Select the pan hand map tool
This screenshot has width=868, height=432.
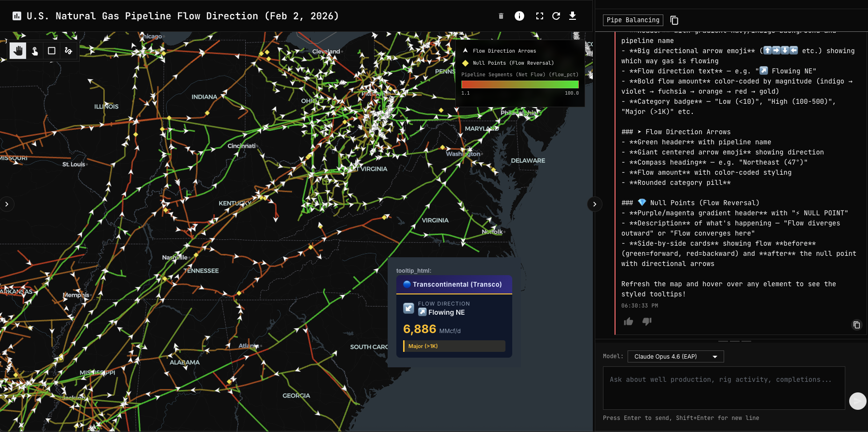18,51
